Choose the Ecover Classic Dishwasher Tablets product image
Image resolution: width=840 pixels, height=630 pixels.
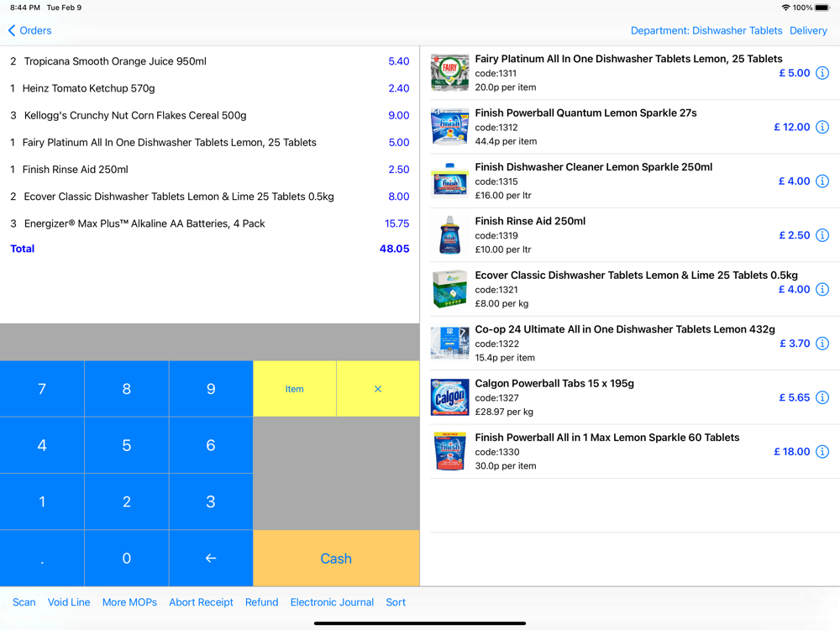(449, 289)
